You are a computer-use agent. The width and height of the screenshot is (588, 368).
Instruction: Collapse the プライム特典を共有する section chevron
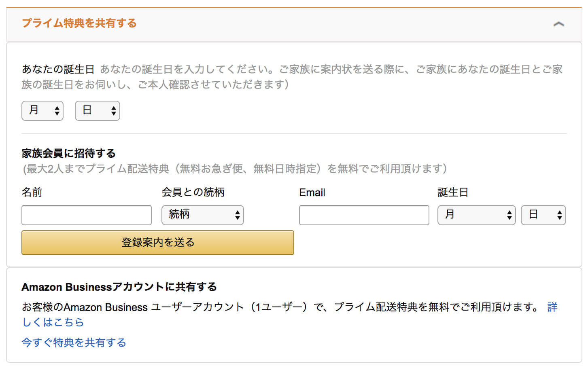coord(558,24)
